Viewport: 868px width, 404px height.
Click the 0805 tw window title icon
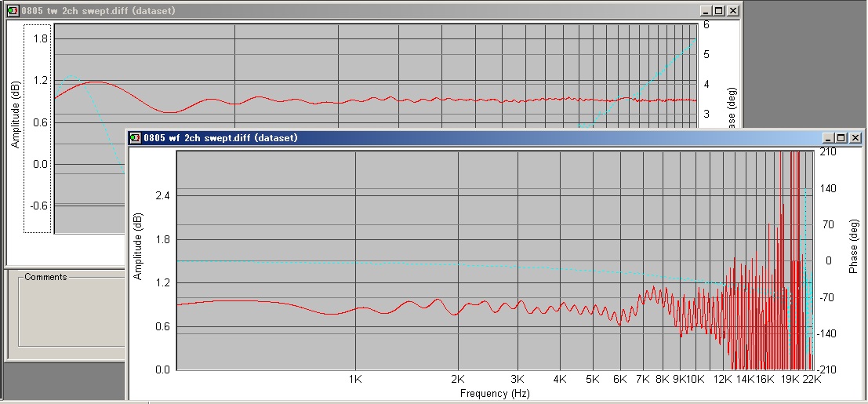pyautogui.click(x=13, y=10)
